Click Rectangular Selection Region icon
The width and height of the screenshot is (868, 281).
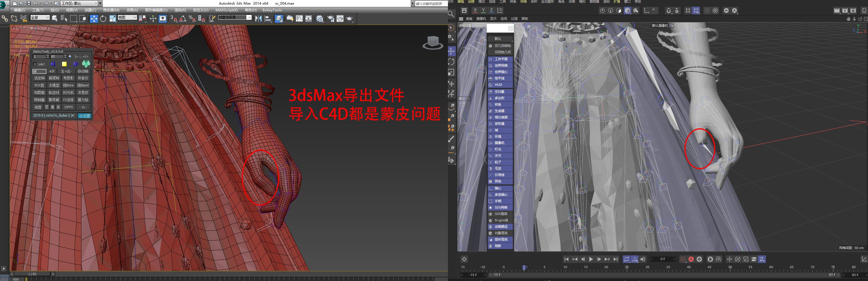coord(74,19)
